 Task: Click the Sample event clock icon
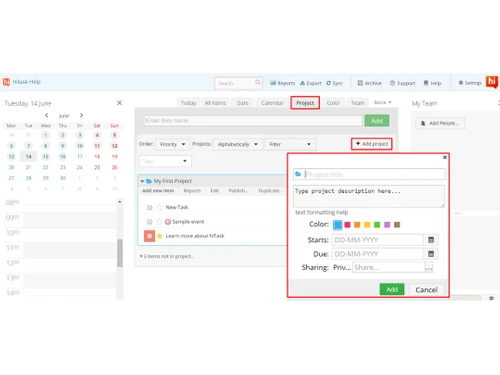tap(168, 222)
